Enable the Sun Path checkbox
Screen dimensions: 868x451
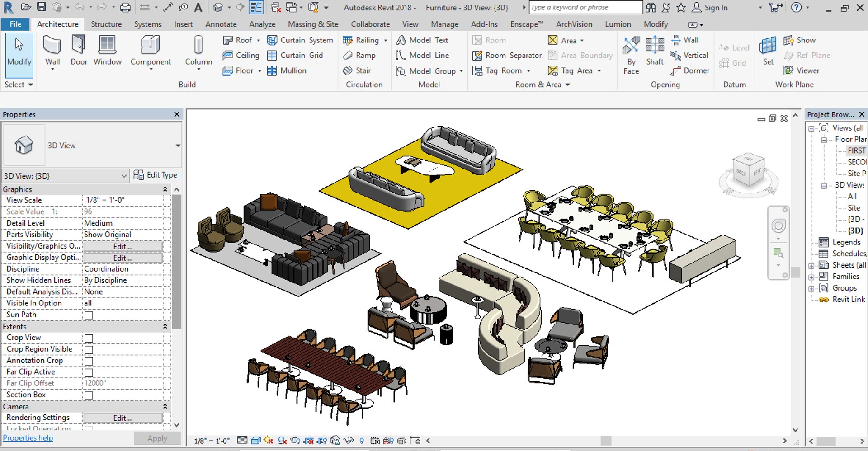click(x=89, y=315)
